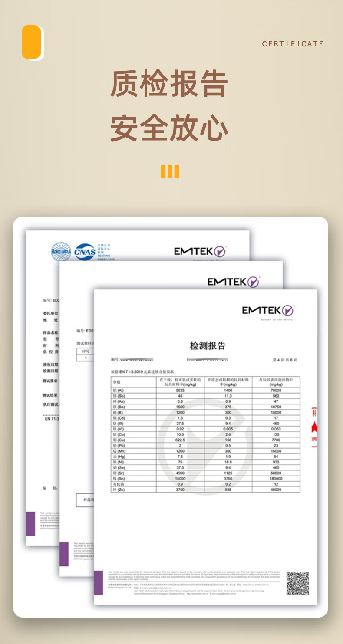Select the 铬 (III) row label
Viewport: 343px width, 644px height.
click(x=118, y=424)
